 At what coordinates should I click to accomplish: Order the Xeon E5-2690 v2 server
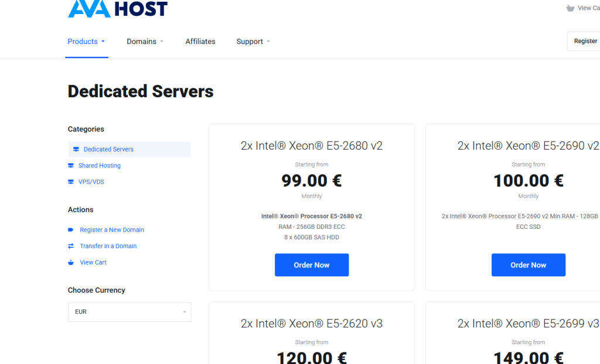pos(528,265)
